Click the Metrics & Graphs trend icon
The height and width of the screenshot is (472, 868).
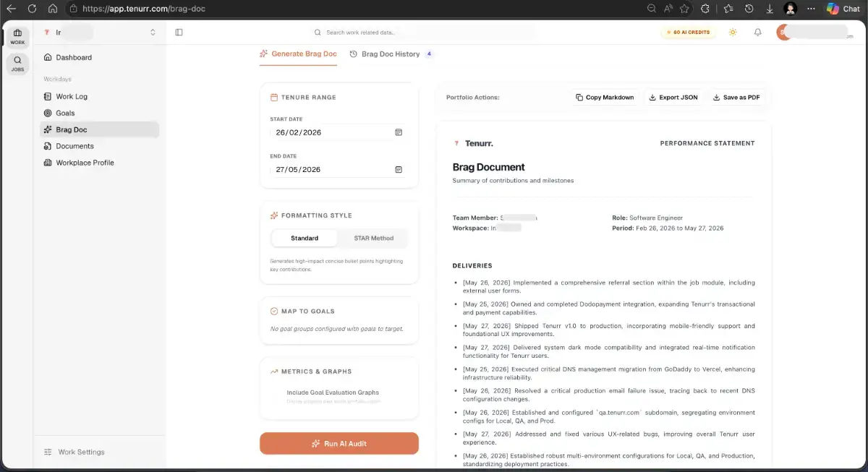click(274, 372)
